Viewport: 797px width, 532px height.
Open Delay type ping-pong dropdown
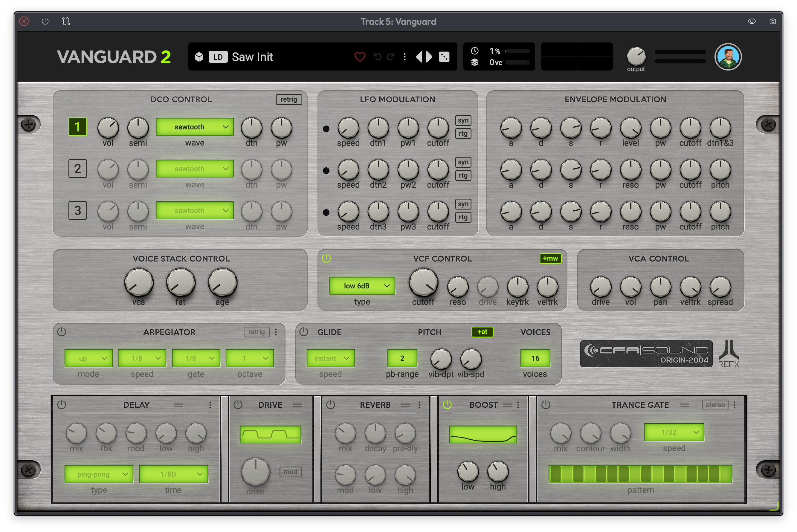pos(99,474)
